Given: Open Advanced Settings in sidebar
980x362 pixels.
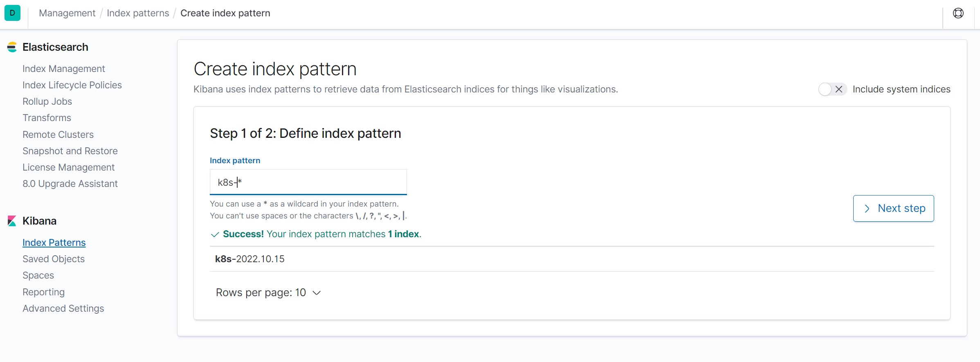Looking at the screenshot, I should point(63,308).
